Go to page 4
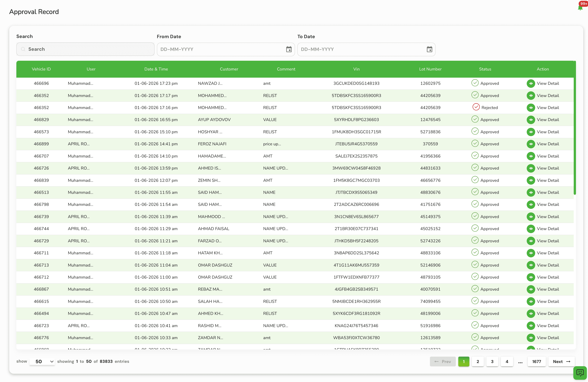 point(507,362)
